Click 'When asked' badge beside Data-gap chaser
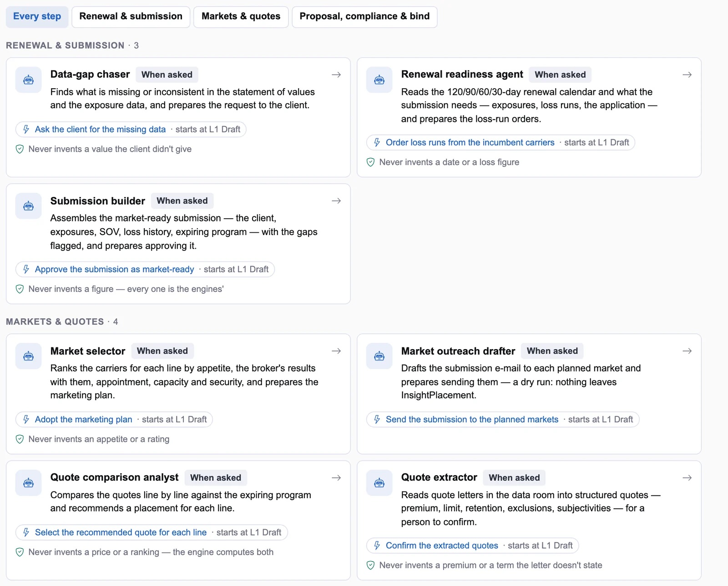Image resolution: width=728 pixels, height=586 pixels. click(x=167, y=75)
